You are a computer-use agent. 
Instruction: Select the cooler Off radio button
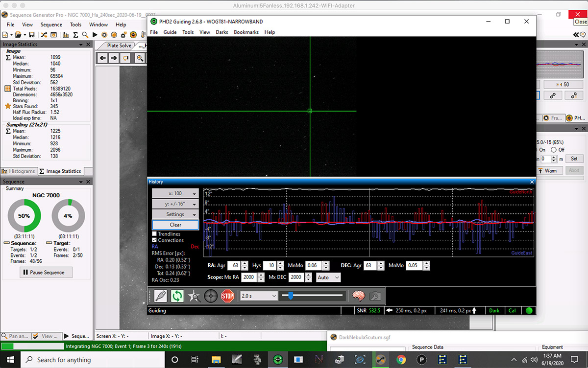[x=554, y=150]
